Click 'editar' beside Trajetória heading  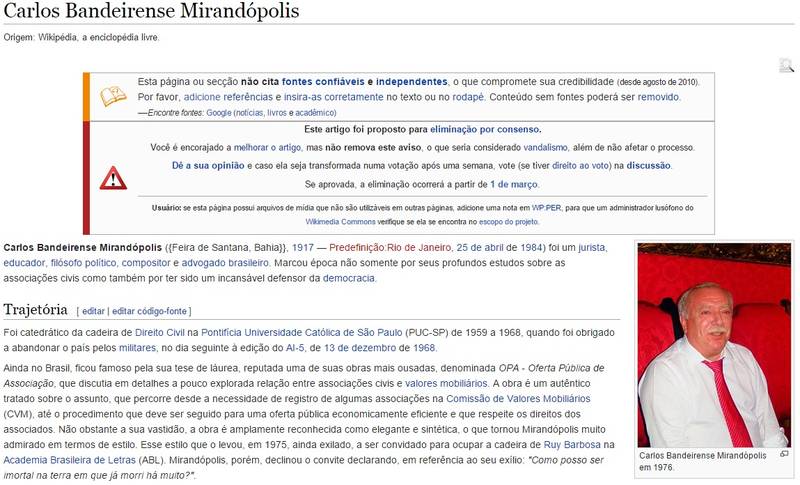93,311
